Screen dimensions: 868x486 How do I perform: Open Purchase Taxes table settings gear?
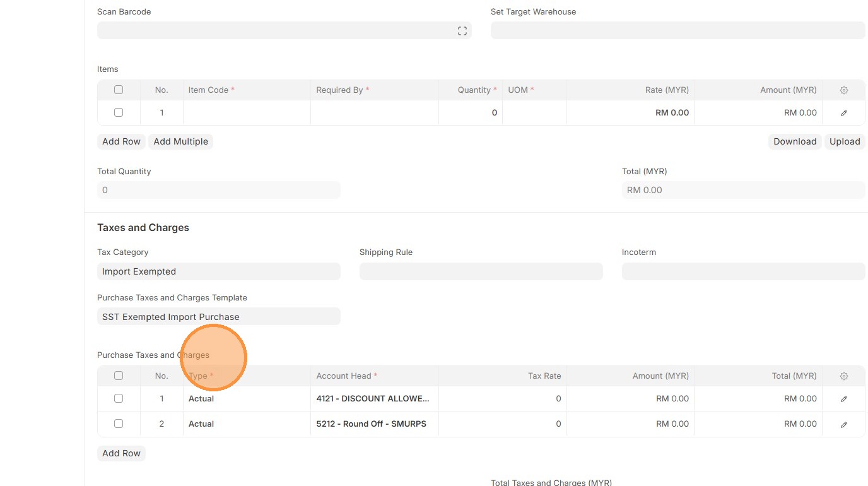coord(843,376)
